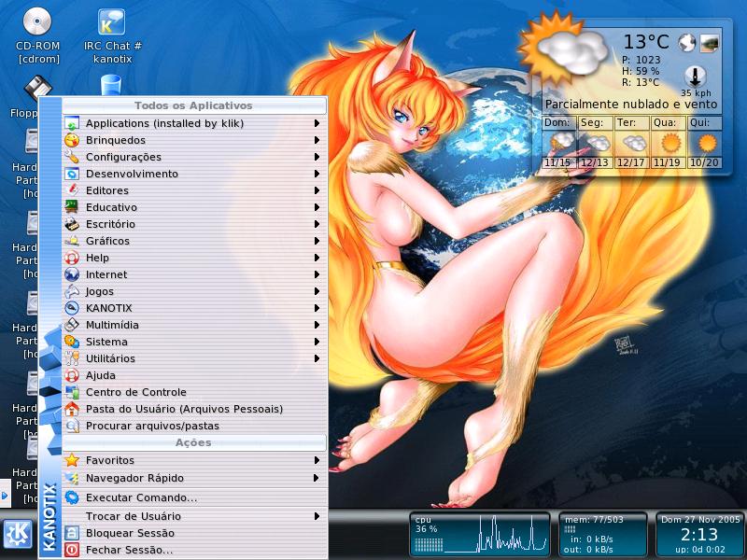Click the Brinquedos smiley icon
This screenshot has height=560, width=747.
pyautogui.click(x=72, y=140)
